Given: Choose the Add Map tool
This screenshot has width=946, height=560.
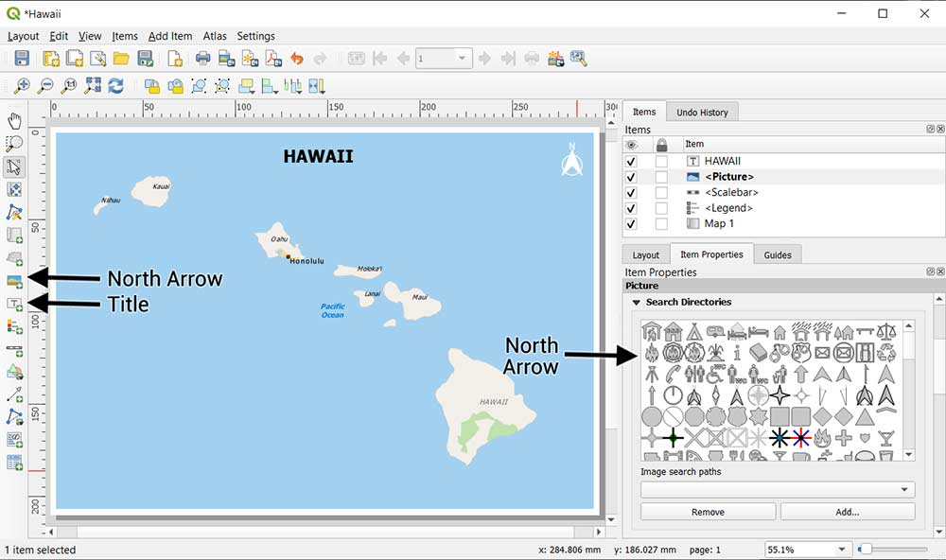Looking at the screenshot, I should point(14,236).
